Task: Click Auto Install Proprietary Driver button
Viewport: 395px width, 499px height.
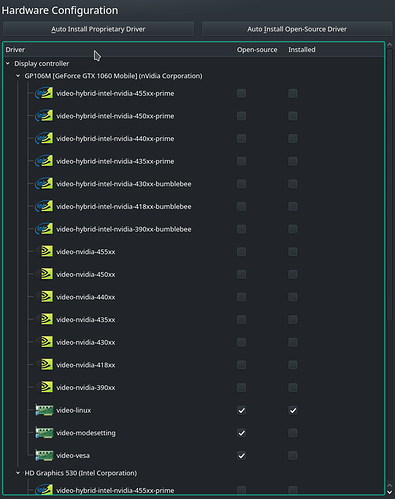Action: (x=98, y=29)
